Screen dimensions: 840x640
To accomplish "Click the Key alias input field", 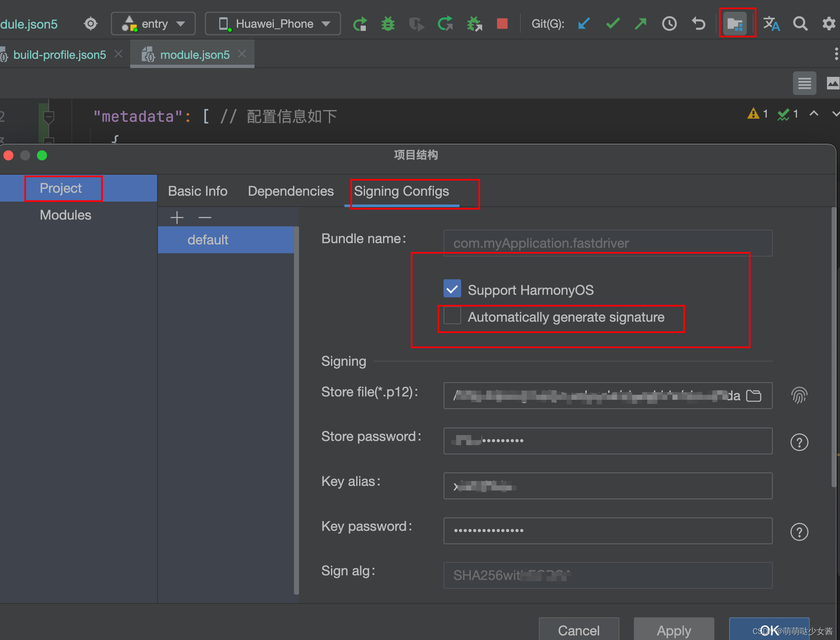I will point(607,486).
